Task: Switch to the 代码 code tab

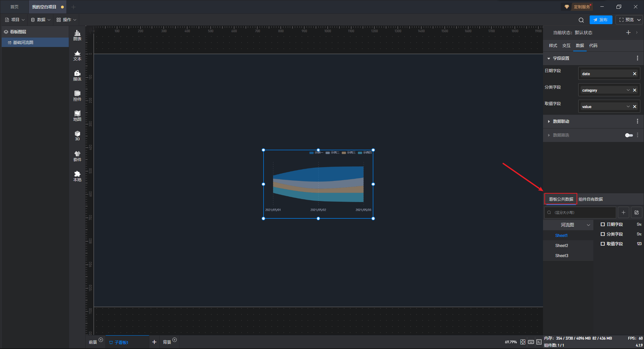Action: click(593, 46)
